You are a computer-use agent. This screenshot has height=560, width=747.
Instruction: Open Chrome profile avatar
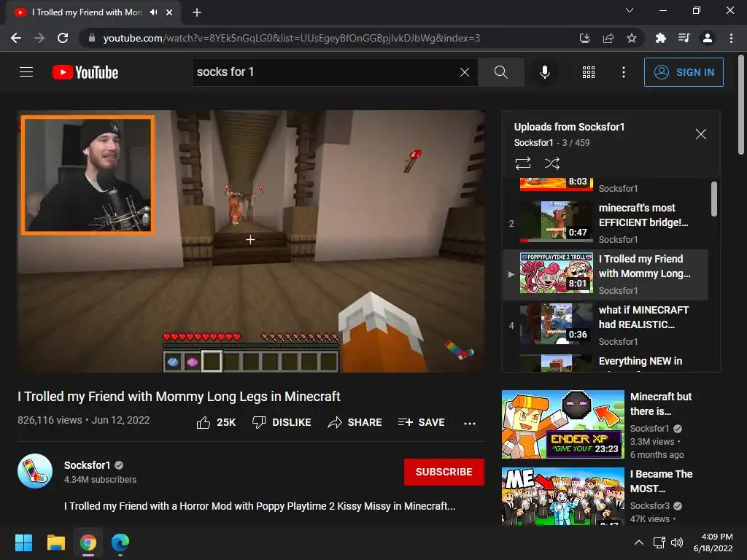(x=708, y=38)
